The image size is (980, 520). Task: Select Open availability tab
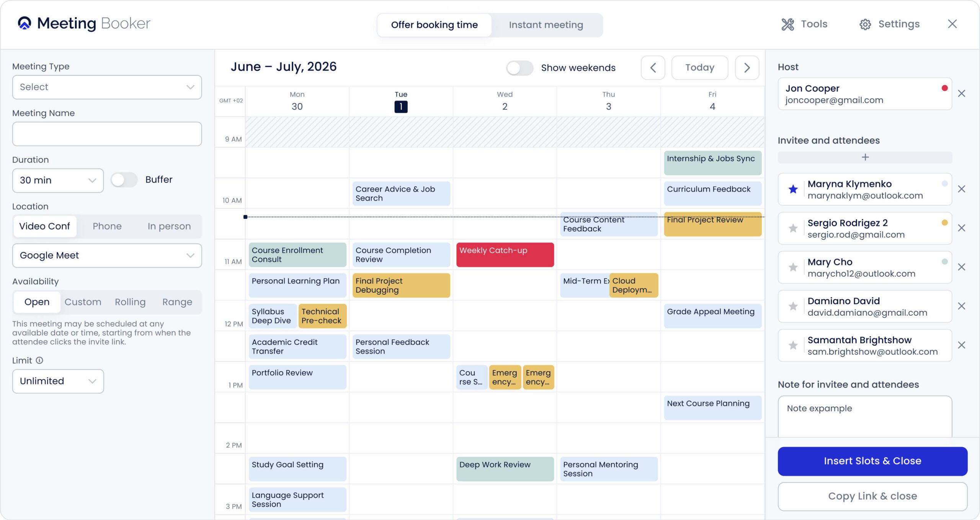pyautogui.click(x=37, y=302)
